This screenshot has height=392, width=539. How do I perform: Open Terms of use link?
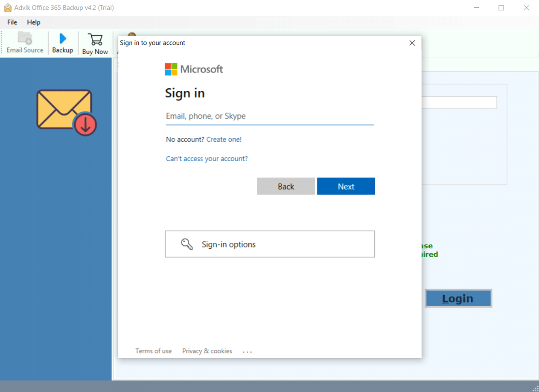point(154,351)
